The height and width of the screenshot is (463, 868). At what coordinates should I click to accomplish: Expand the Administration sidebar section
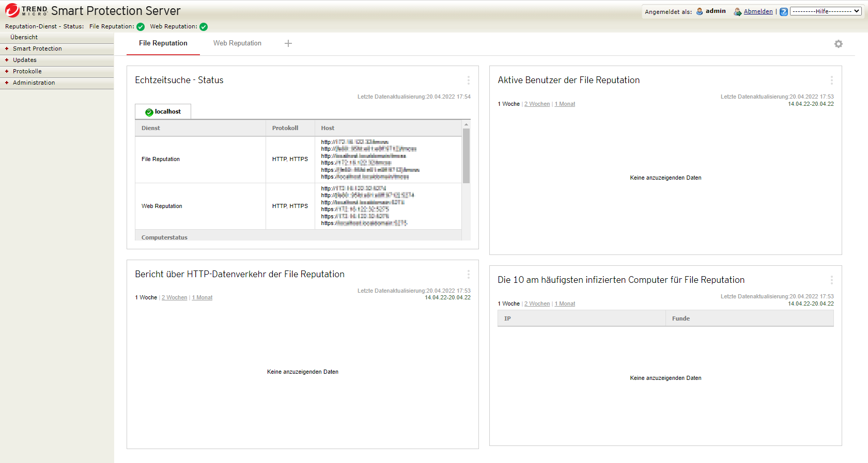(34, 83)
